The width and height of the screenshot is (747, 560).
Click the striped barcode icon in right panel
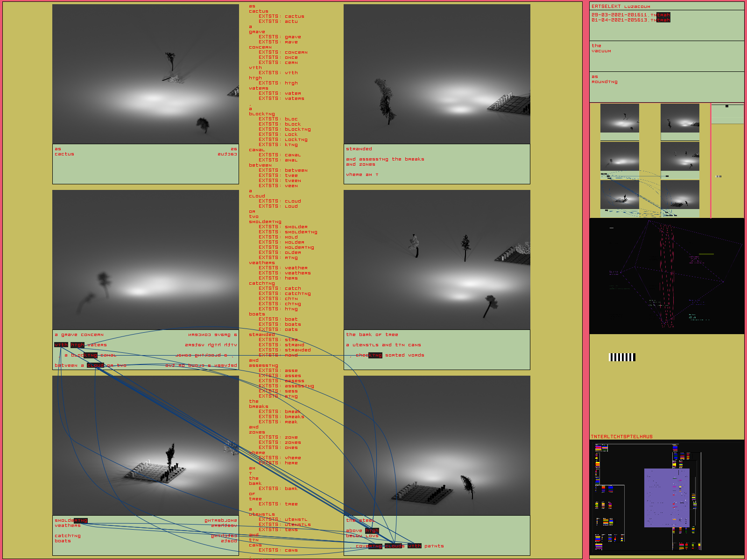[x=622, y=357]
